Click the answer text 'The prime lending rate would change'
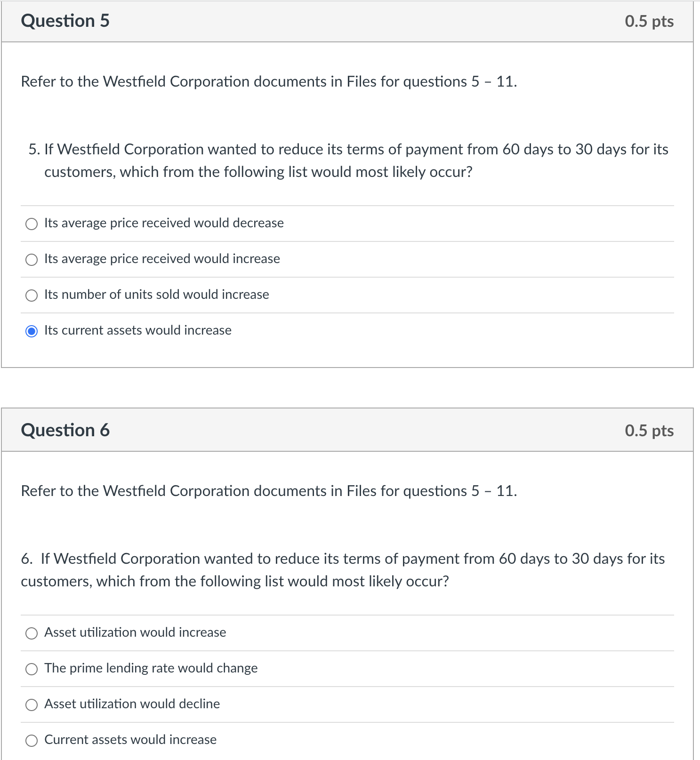 point(151,668)
